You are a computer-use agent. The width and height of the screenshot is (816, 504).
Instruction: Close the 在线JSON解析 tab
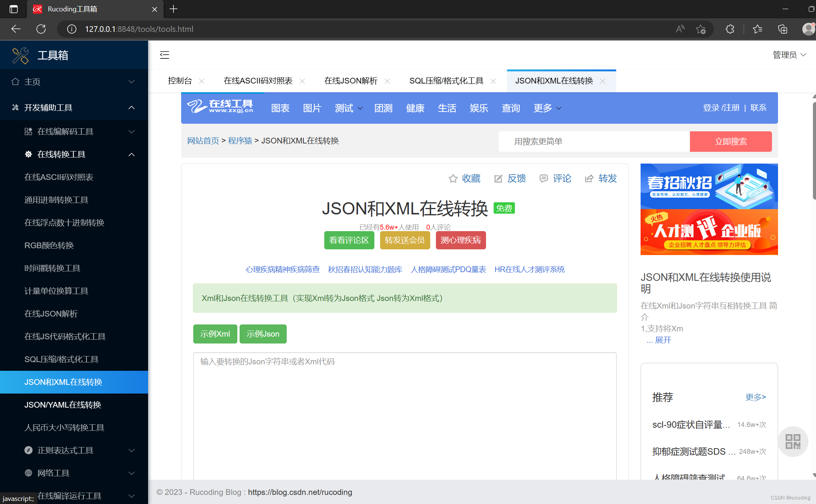387,81
